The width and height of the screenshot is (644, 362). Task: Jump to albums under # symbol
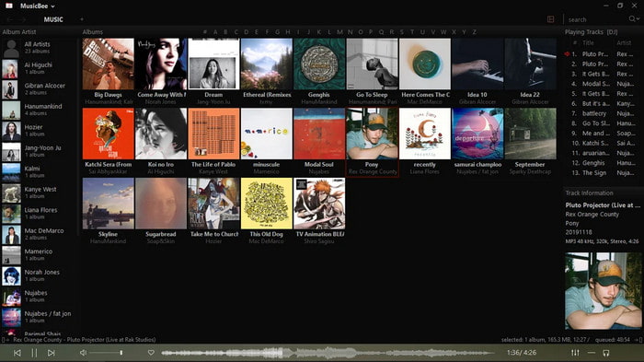point(205,31)
